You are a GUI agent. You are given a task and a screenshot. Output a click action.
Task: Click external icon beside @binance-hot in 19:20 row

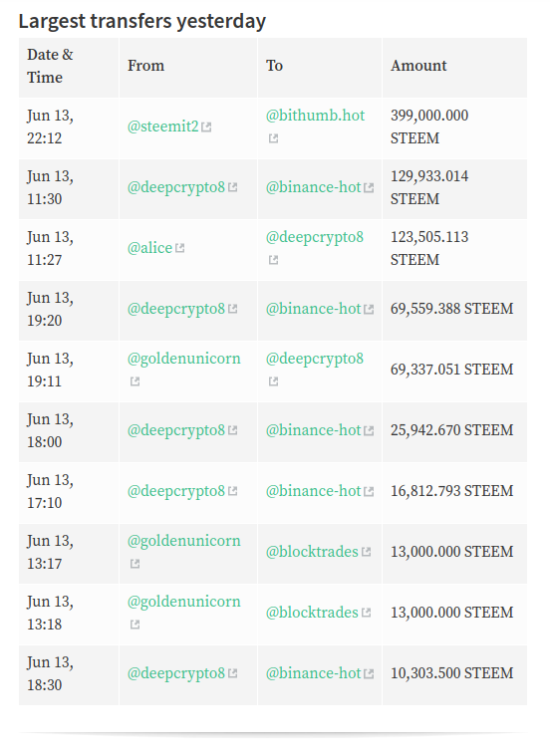pyautogui.click(x=369, y=309)
